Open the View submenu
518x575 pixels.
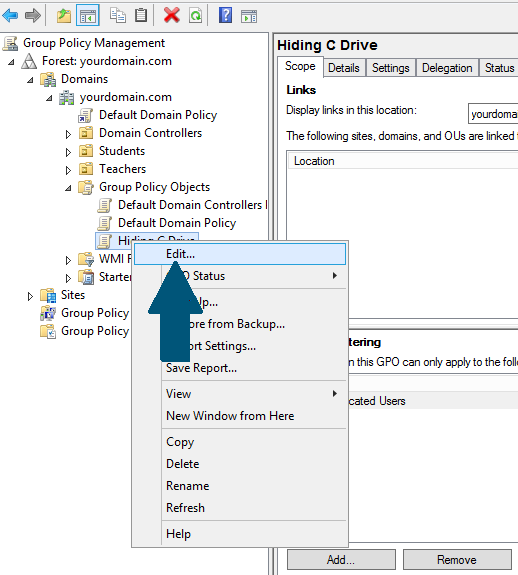tap(240, 394)
